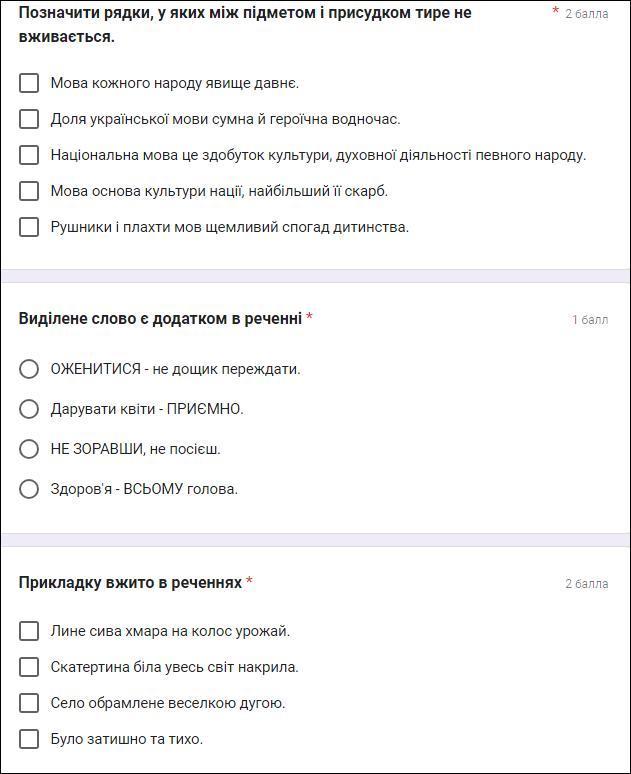Choose radio 'Здоров'я - ВСЬОМУ голова'

(x=29, y=489)
